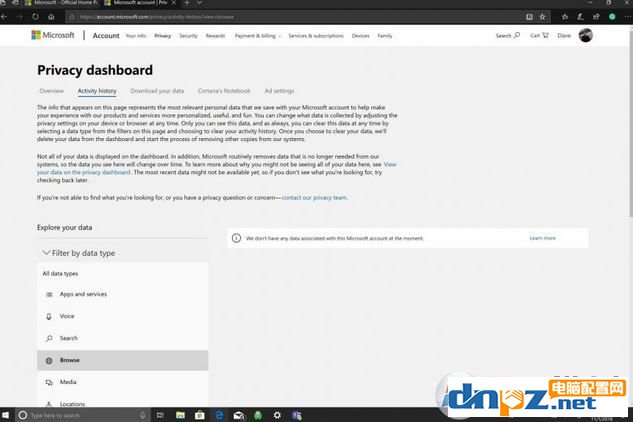Click the green extension icon in toolbar
This screenshot has width=633, height=422.
[612, 17]
